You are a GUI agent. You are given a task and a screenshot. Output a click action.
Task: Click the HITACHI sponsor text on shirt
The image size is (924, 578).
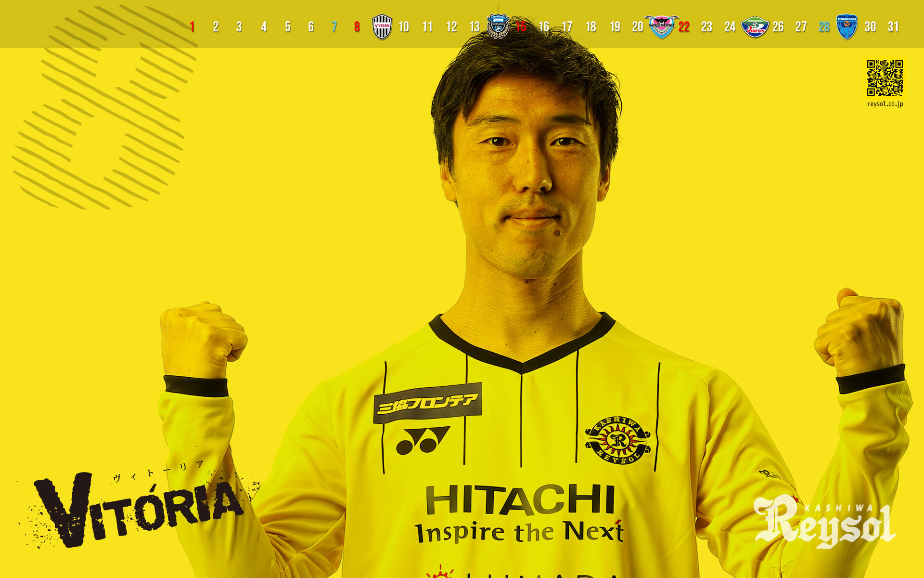pos(520,500)
